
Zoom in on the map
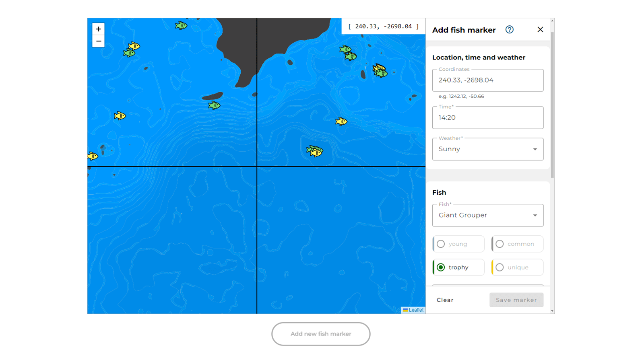click(98, 29)
